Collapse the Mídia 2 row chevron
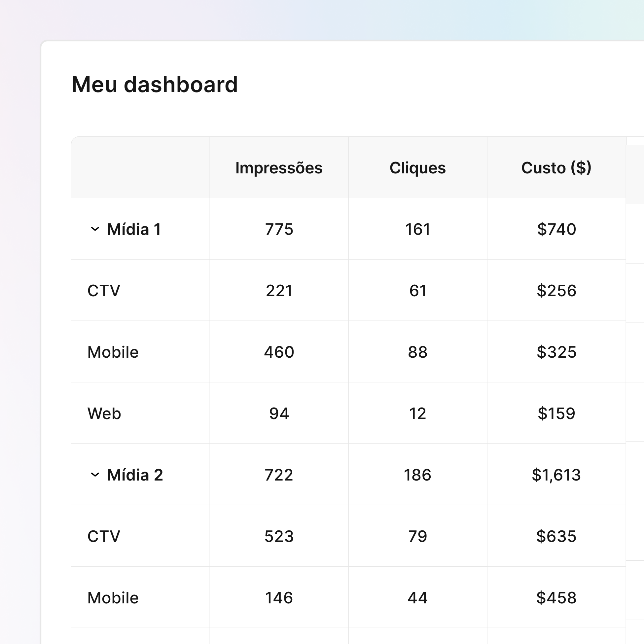644x644 pixels. 95,475
